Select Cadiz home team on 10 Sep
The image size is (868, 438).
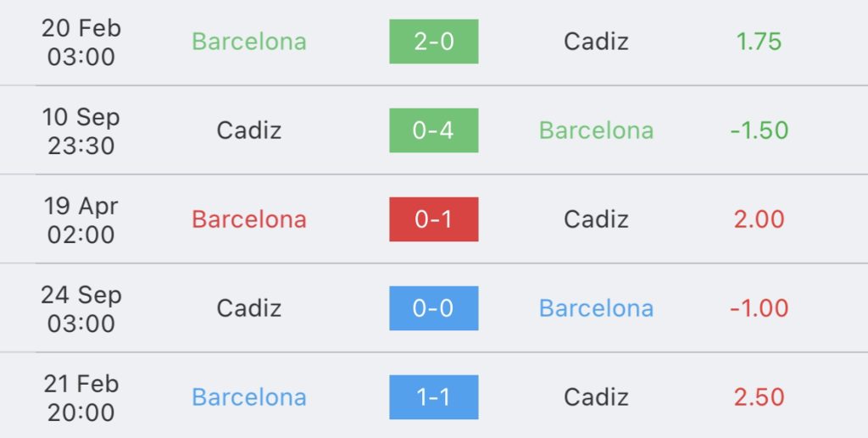[x=249, y=130]
